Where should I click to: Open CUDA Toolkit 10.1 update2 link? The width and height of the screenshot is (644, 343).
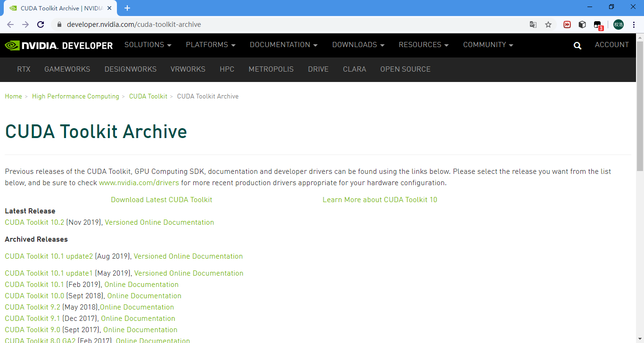tap(49, 256)
